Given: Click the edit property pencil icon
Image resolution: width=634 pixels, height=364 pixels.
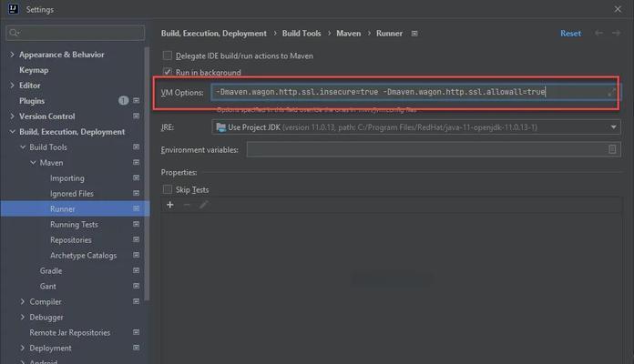Looking at the screenshot, I should [x=203, y=205].
